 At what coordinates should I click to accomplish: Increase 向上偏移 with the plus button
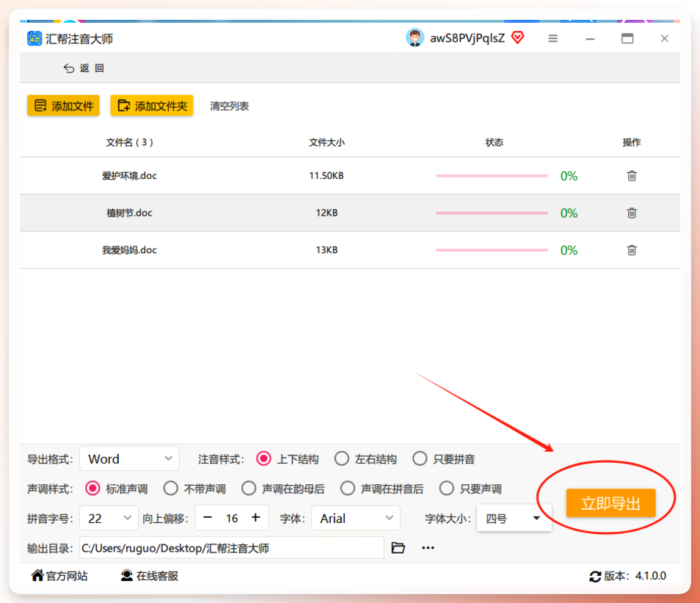pos(256,517)
